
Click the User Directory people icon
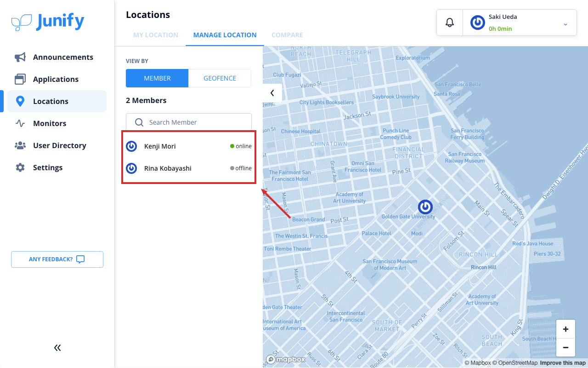tap(20, 145)
